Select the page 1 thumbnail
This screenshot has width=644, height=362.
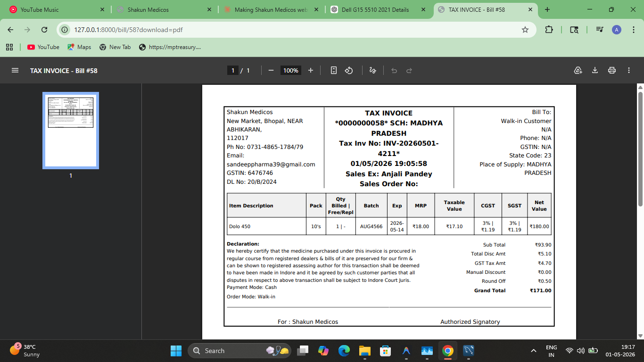point(71,131)
